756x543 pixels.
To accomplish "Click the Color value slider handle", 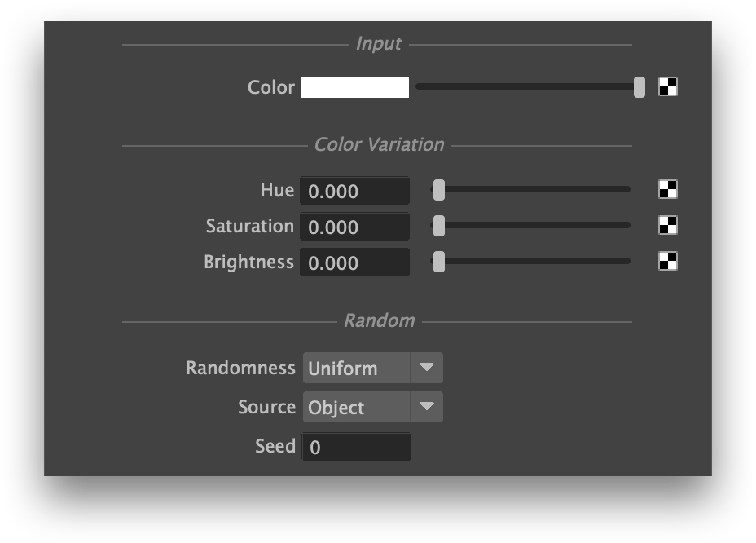I will 640,87.
